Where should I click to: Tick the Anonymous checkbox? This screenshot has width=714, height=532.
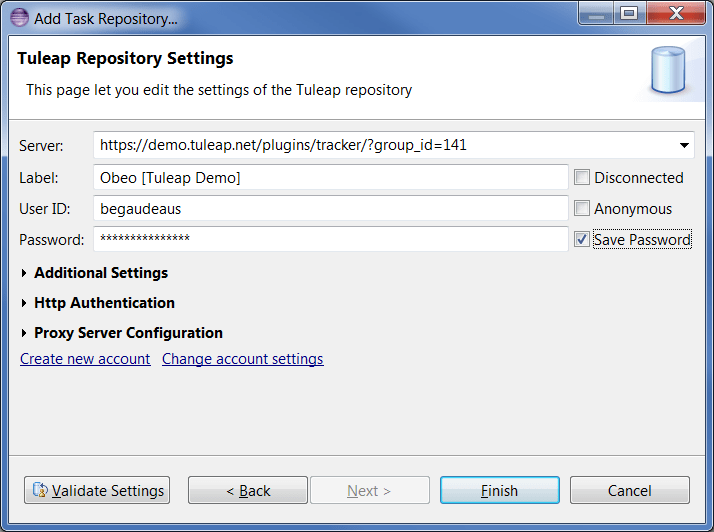(582, 209)
